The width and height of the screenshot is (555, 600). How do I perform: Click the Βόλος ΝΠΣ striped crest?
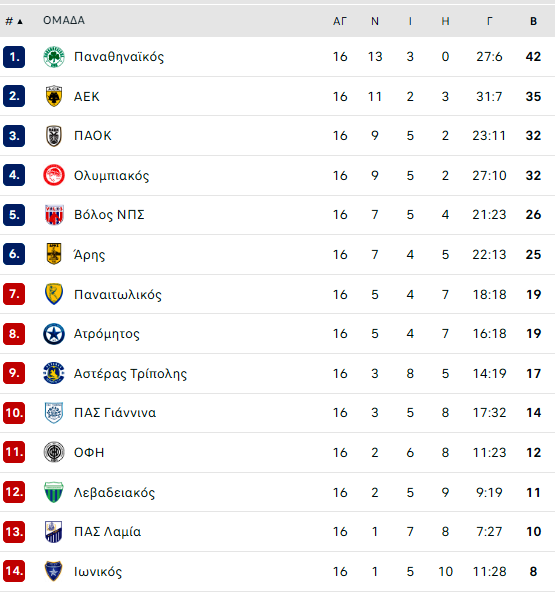[54, 215]
